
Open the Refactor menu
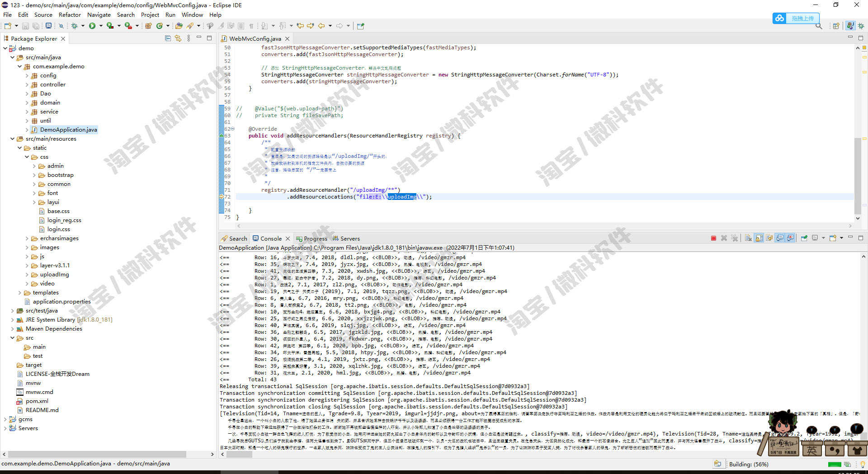(70, 14)
